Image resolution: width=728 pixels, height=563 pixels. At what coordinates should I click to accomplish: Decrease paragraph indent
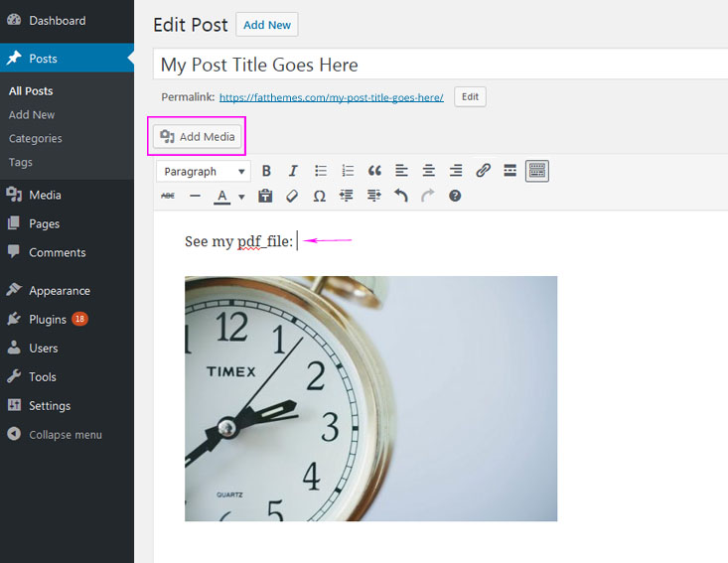point(347,196)
